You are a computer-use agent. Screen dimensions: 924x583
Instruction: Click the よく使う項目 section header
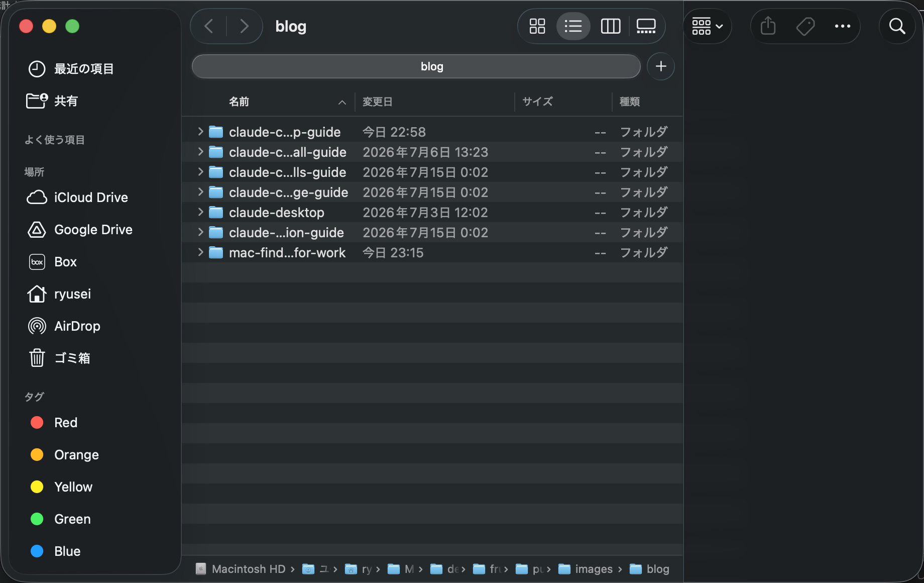(55, 140)
